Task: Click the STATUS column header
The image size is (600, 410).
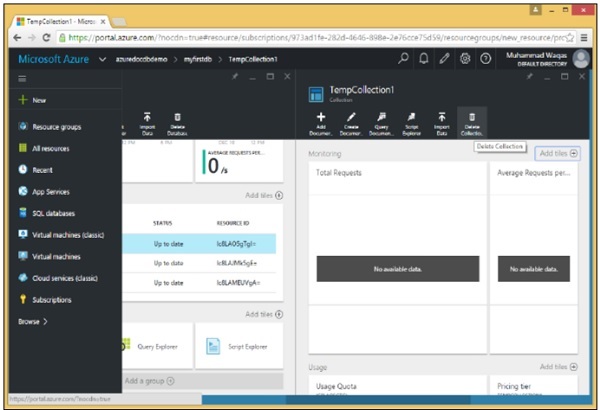Action: tap(162, 223)
